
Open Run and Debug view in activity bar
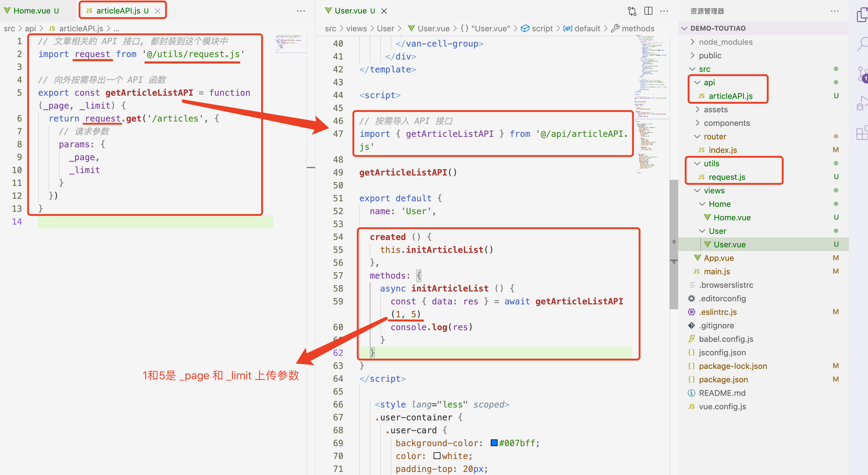coord(862,104)
